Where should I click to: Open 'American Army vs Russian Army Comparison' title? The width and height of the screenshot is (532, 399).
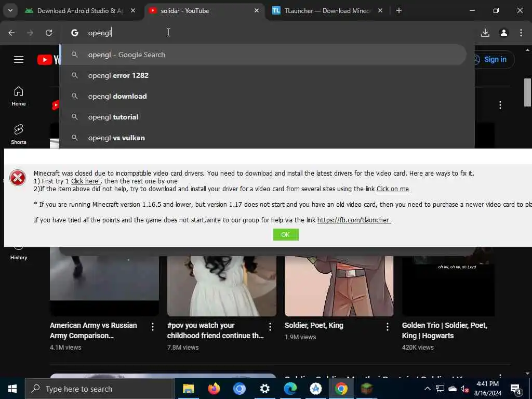click(94, 330)
